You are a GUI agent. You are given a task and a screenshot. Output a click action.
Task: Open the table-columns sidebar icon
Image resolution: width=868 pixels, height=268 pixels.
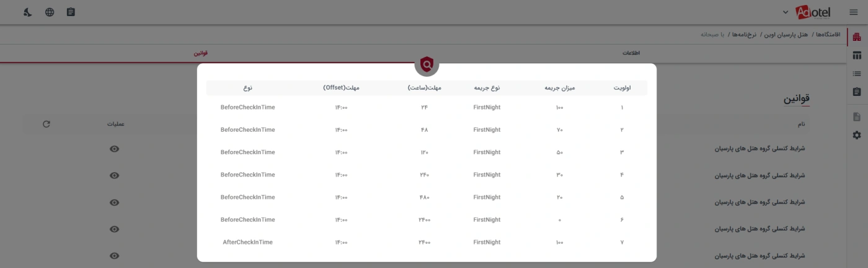857,56
